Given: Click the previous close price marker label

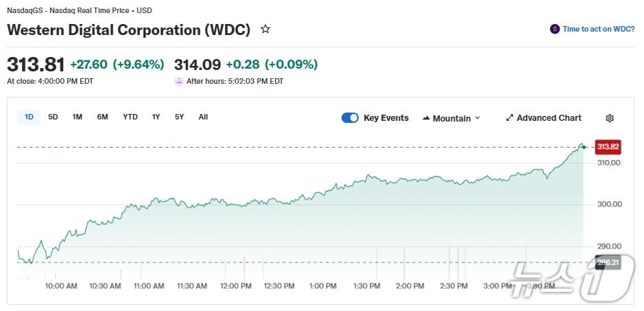Looking at the screenshot, I should pos(608,262).
